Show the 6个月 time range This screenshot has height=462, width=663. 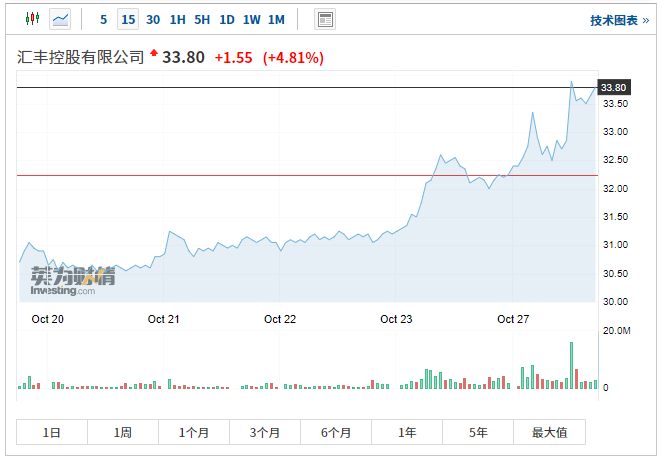click(x=336, y=432)
